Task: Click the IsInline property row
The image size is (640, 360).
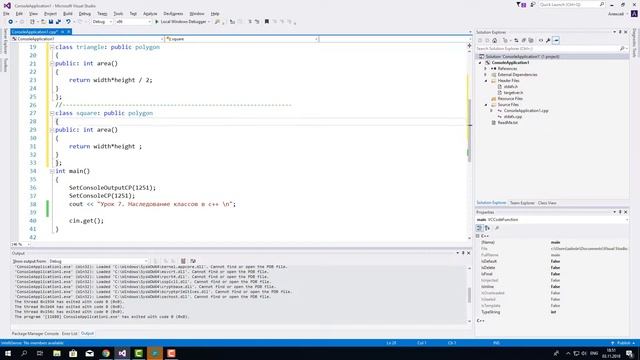Action: pyautogui.click(x=553, y=287)
